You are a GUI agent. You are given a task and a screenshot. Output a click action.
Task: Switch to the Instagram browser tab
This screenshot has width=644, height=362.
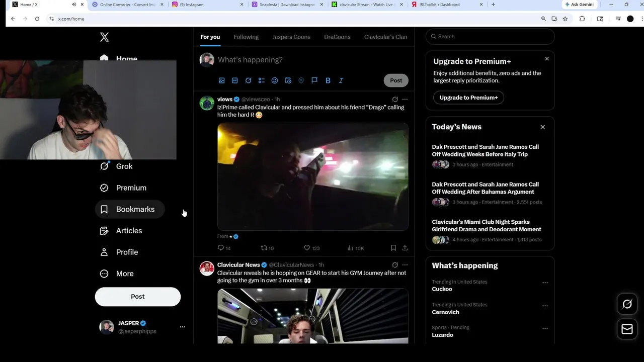coord(207,5)
